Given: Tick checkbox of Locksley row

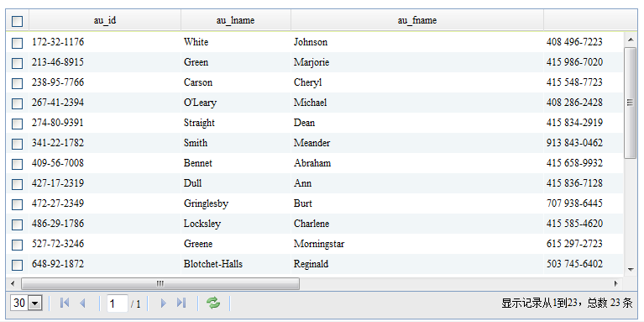Looking at the screenshot, I should 18,224.
